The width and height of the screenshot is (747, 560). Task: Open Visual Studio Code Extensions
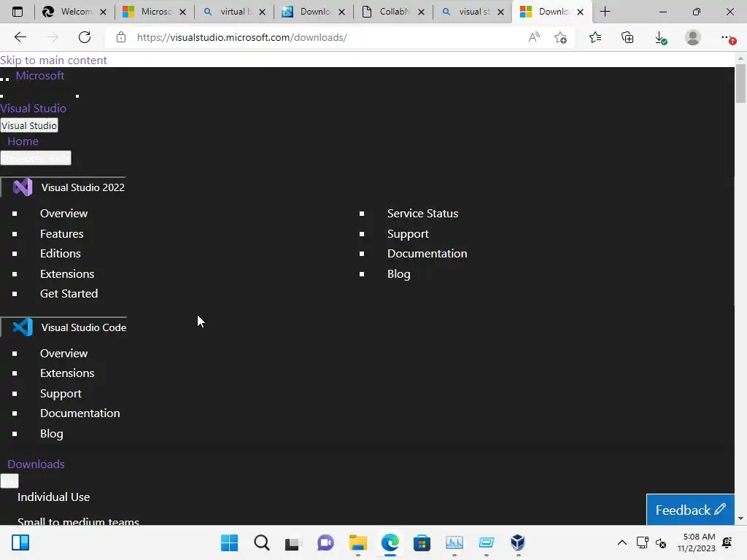[x=67, y=373]
